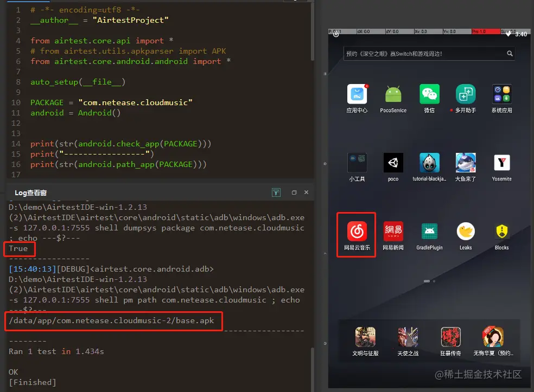Open the Blocks app icon
Viewport: 534px width, 392px height.
[501, 232]
